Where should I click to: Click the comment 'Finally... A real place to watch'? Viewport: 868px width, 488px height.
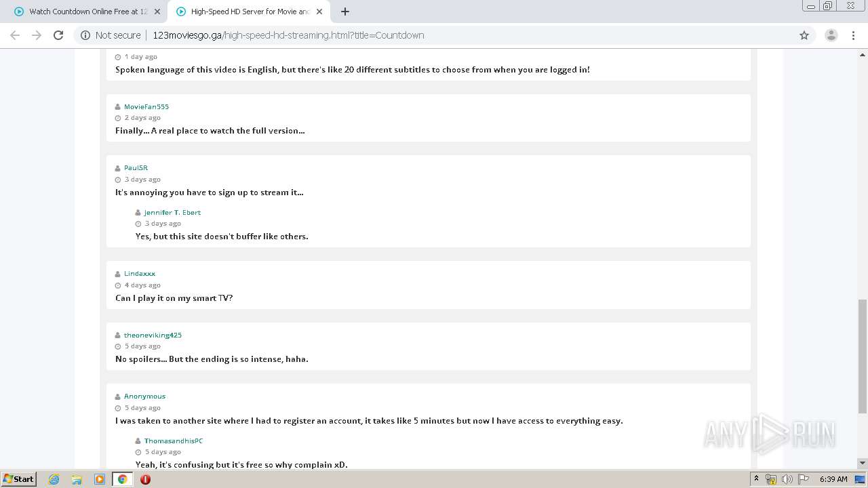tap(210, 131)
